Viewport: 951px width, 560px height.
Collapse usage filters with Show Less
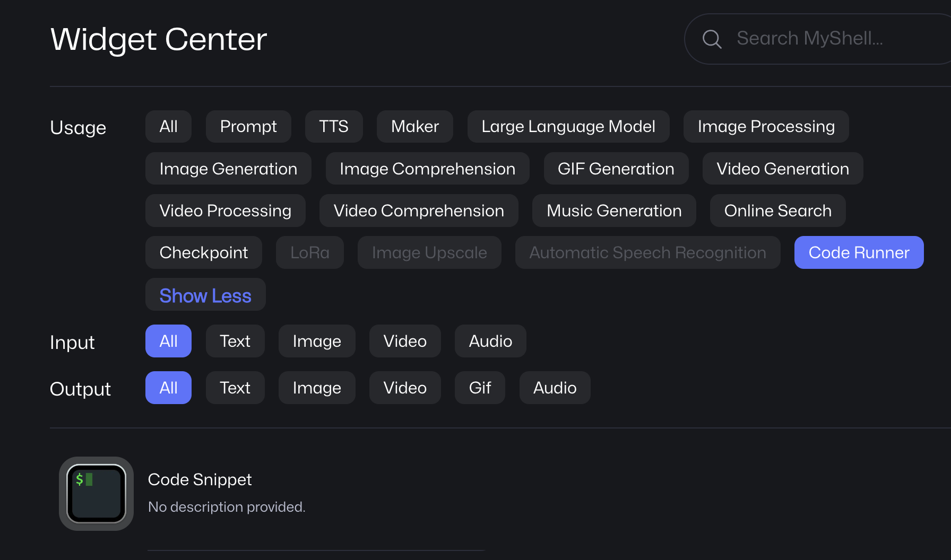point(205,295)
